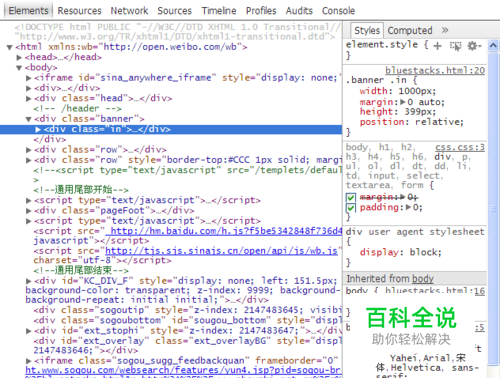Collapse the body element
Viewport: 500px width, 378px height.
point(19,68)
